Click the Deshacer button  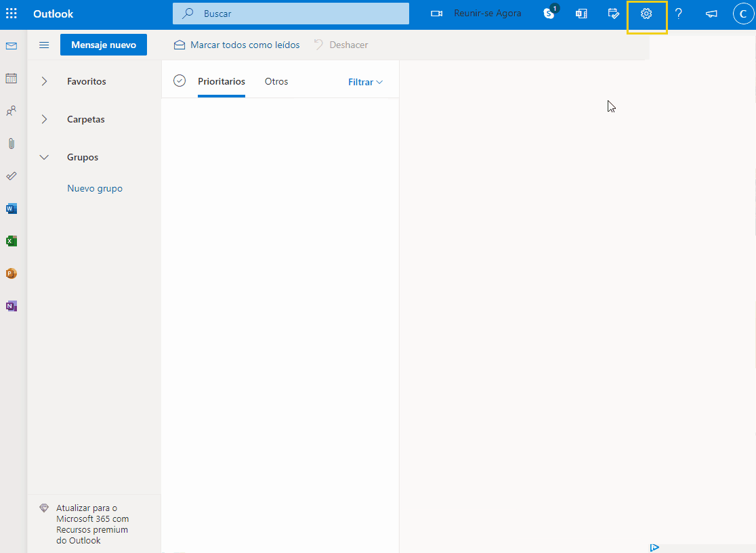point(341,45)
